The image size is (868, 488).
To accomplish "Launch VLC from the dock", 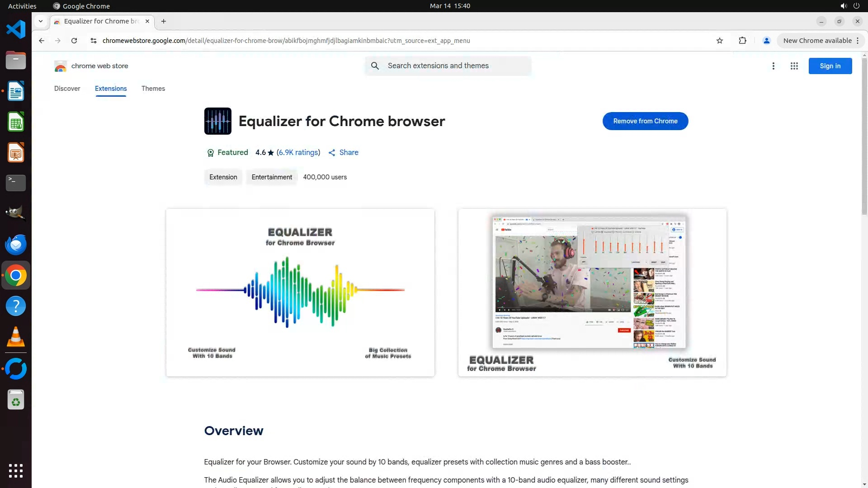I will (16, 337).
